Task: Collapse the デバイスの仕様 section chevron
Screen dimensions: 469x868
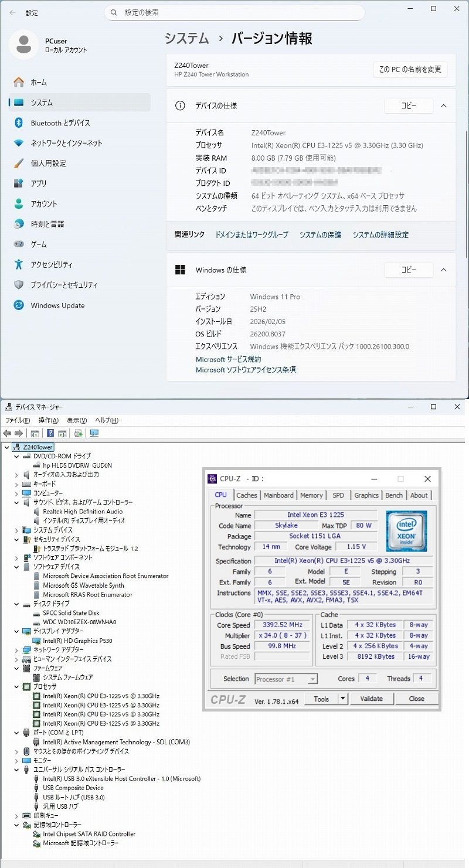Action: pos(444,106)
